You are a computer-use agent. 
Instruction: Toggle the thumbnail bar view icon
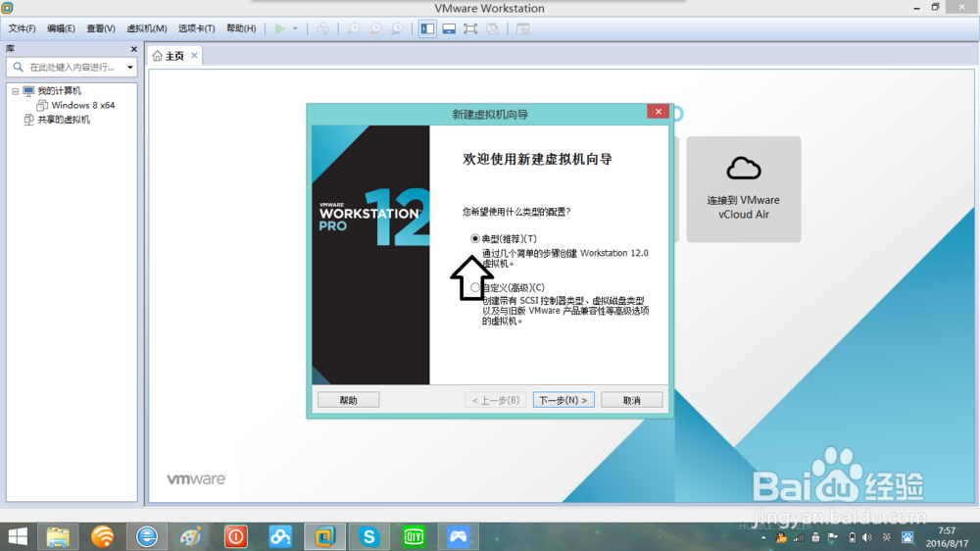pos(449,28)
